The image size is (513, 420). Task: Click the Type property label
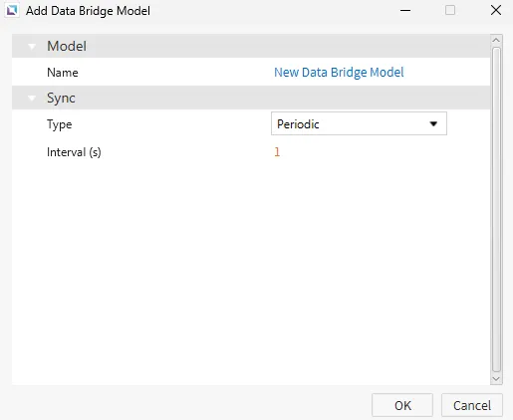[x=59, y=124]
